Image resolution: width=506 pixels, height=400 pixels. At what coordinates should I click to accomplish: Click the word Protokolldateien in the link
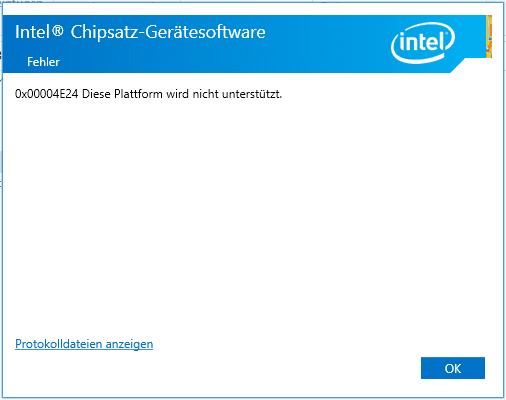click(59, 344)
